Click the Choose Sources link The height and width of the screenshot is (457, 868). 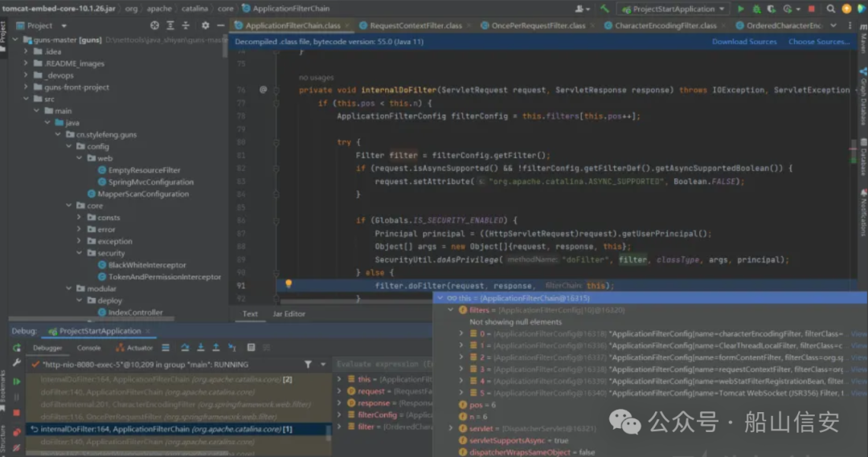tap(819, 42)
